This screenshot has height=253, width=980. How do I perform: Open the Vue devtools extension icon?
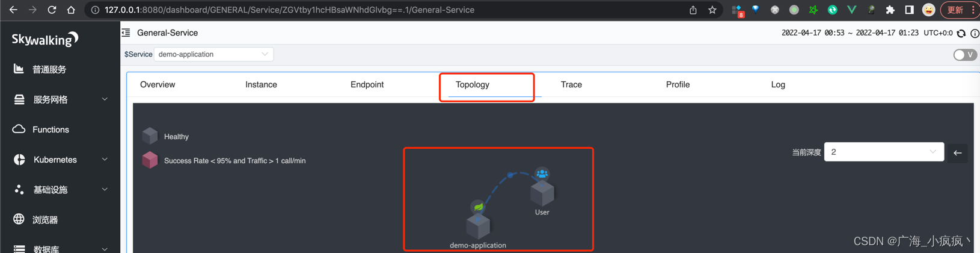[x=852, y=10]
